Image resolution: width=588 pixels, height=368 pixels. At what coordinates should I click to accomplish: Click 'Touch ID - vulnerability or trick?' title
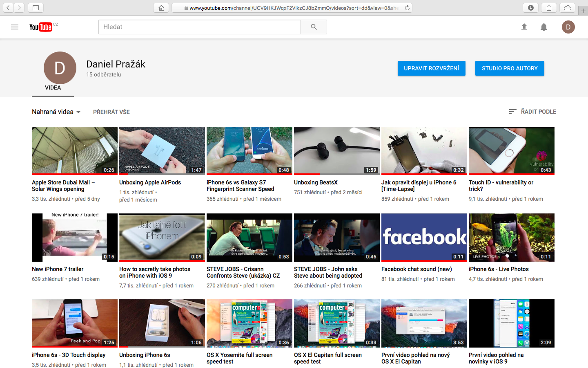(x=501, y=186)
